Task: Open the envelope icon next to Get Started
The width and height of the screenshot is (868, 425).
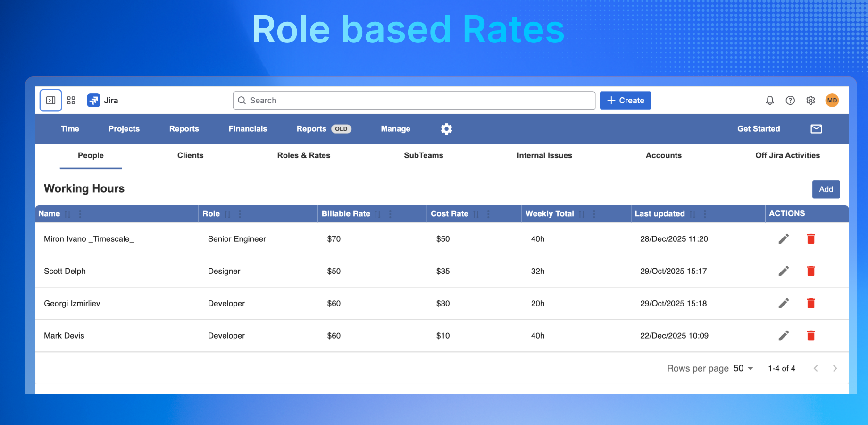Action: (816, 128)
